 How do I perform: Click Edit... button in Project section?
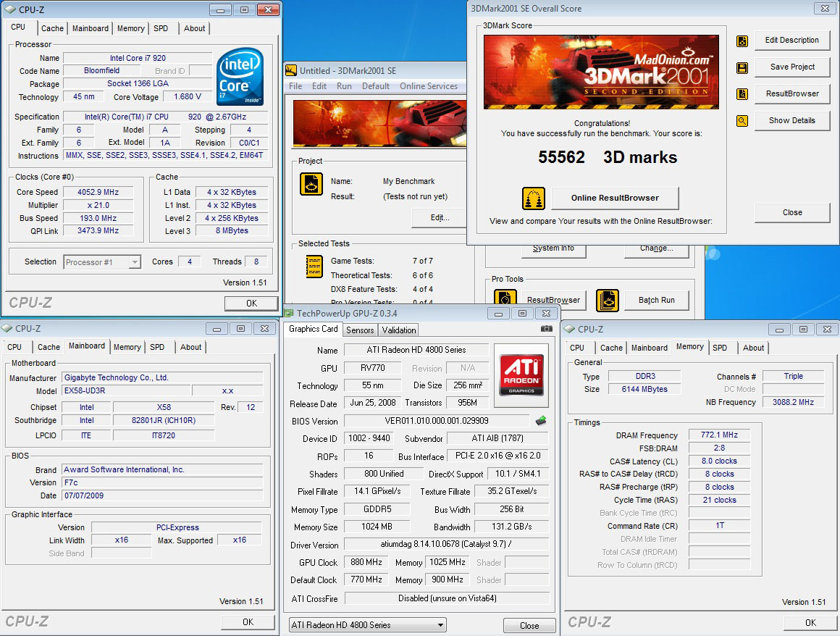(440, 217)
